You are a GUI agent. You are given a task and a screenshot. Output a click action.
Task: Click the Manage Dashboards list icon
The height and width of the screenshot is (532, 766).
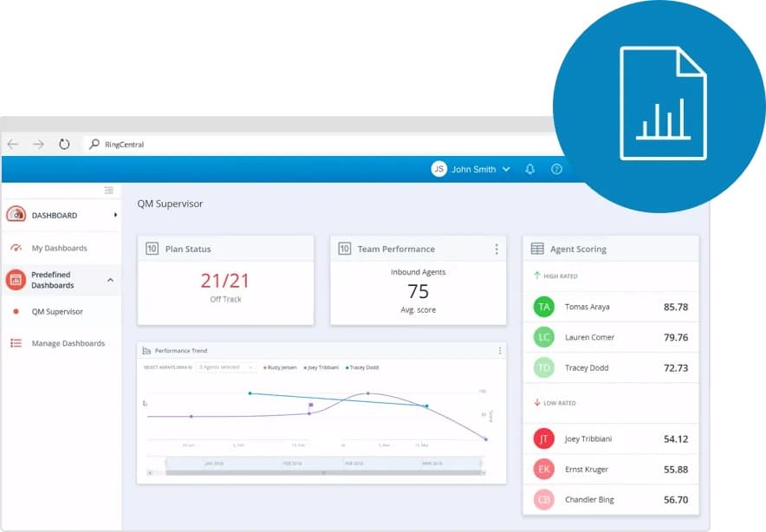[x=16, y=343]
